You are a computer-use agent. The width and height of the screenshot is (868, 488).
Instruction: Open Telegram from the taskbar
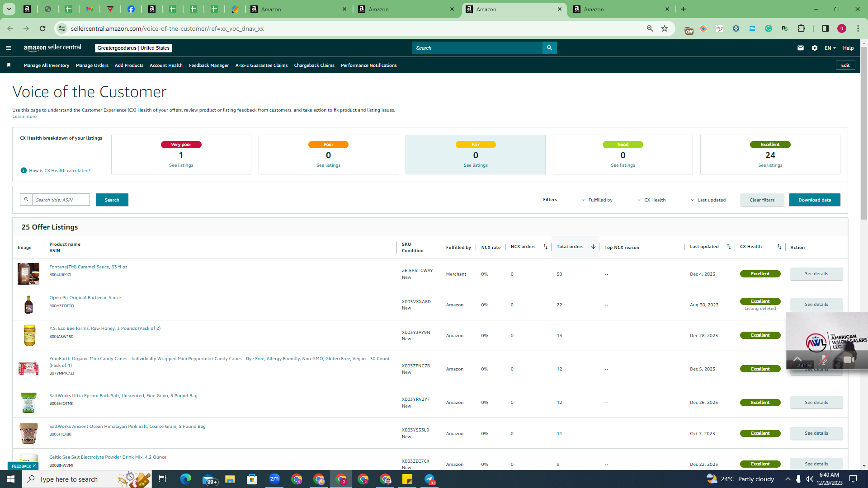point(429,479)
